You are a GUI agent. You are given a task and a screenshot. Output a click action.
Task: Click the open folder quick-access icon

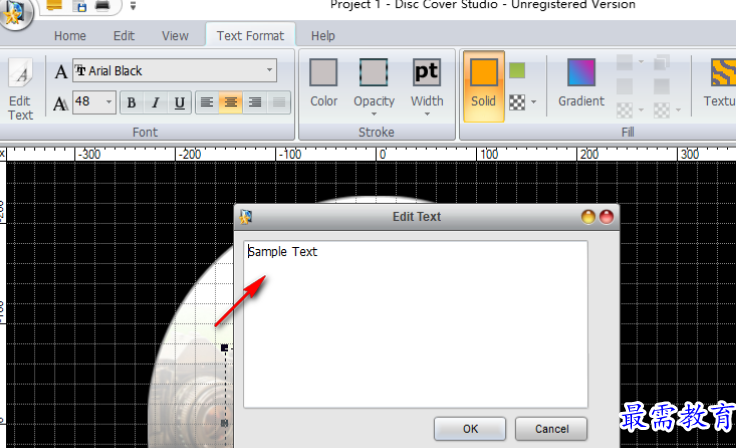(x=54, y=5)
